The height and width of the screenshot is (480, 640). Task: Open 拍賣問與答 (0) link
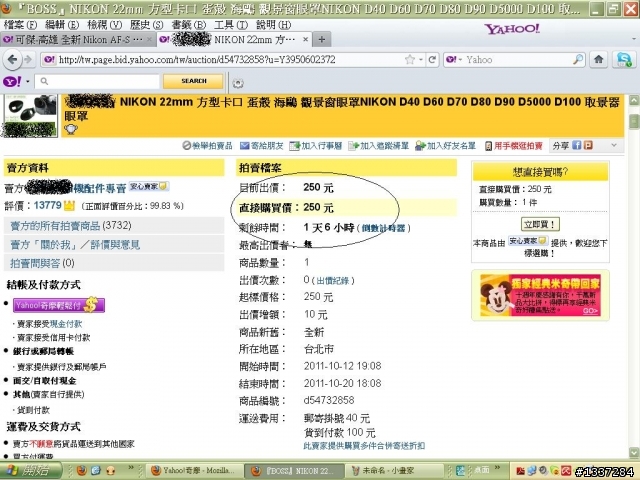pyautogui.click(x=42, y=263)
